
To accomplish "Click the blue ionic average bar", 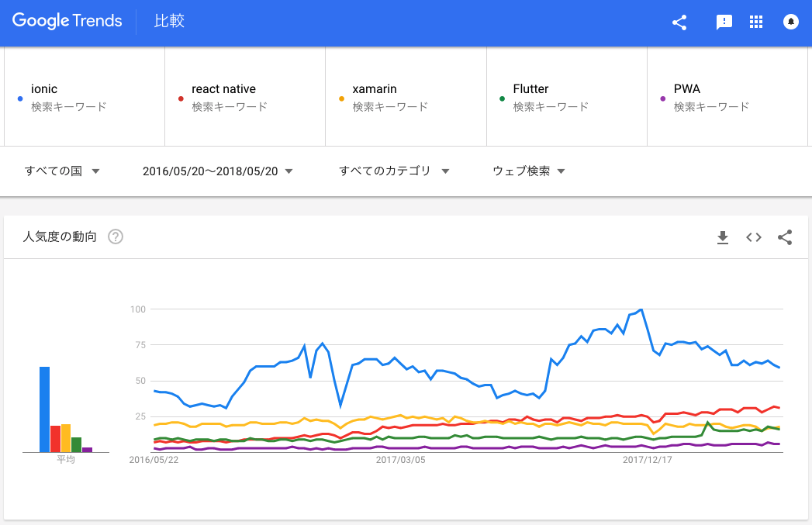I will (45, 409).
